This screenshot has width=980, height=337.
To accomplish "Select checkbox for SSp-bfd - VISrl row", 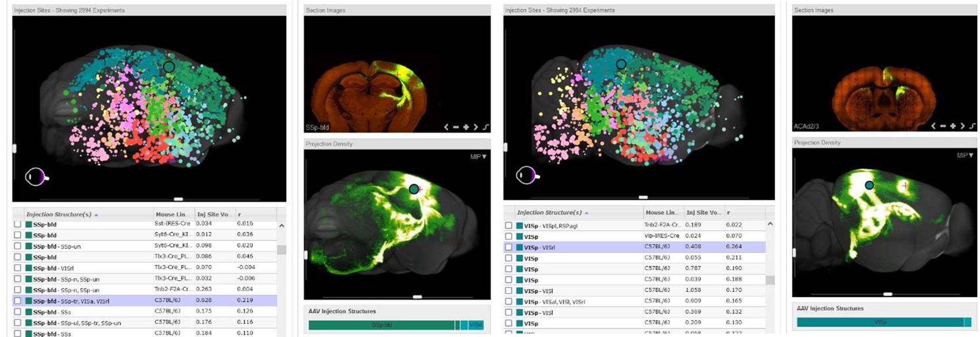I will (x=18, y=268).
